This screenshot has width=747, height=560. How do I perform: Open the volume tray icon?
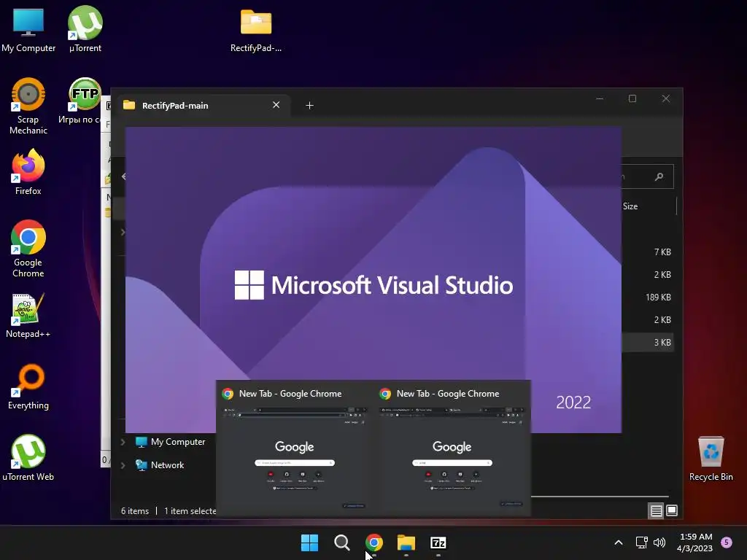click(x=659, y=542)
